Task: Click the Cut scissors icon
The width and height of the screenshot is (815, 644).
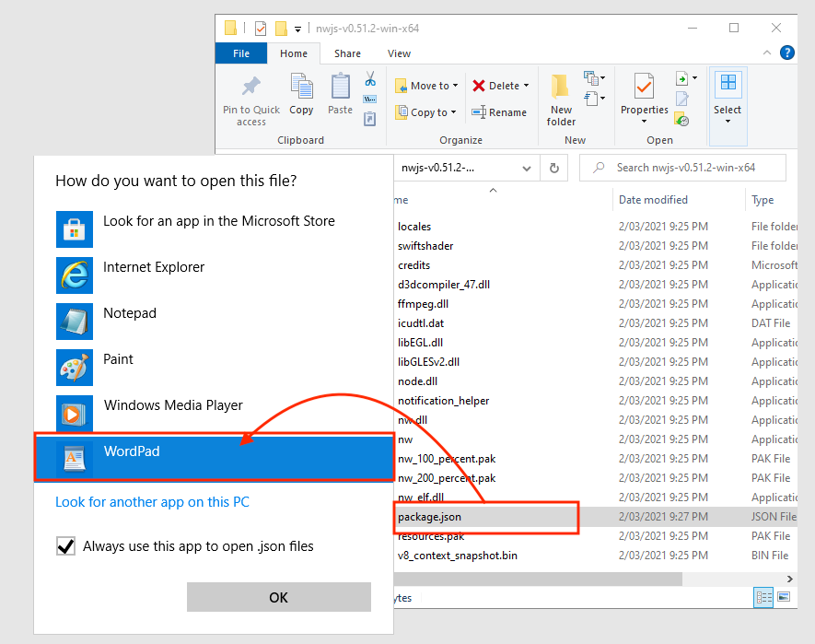Action: coord(370,79)
